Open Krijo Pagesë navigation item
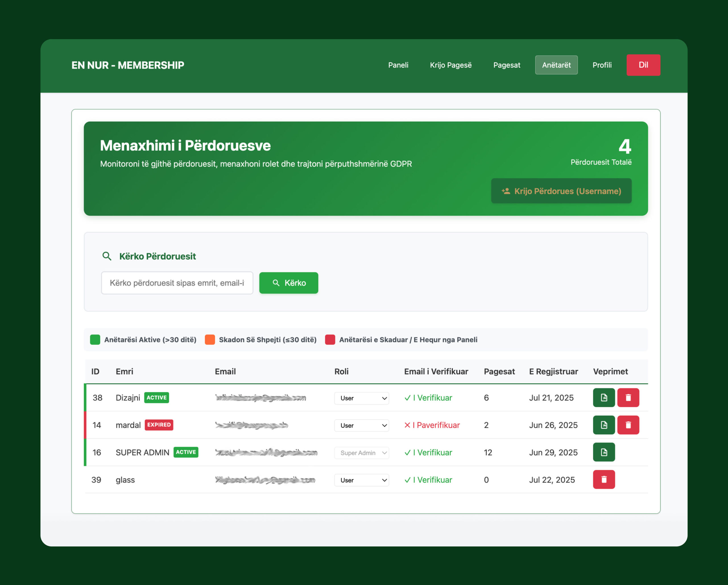This screenshot has width=728, height=585. pyautogui.click(x=450, y=65)
